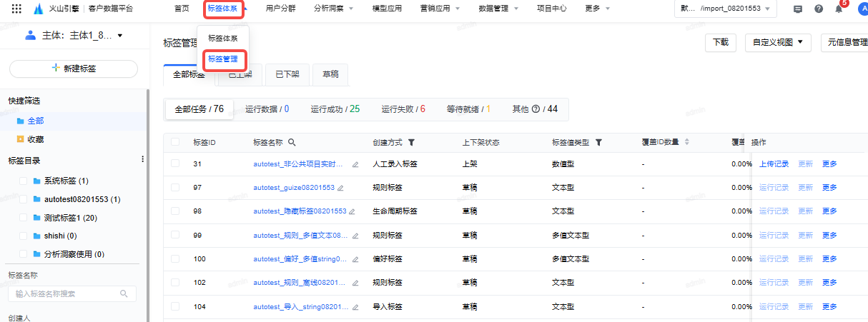Filter by 运行成功 / 25 tasks

(335, 109)
